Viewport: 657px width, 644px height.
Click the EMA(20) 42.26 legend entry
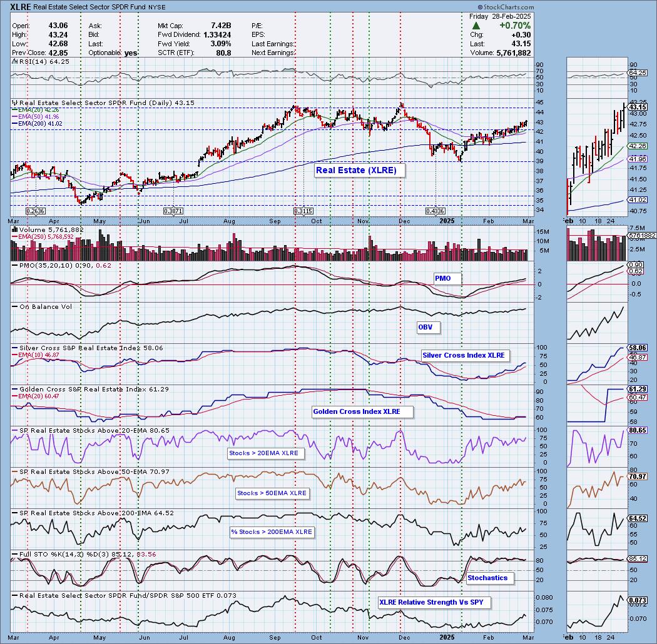(x=36, y=109)
